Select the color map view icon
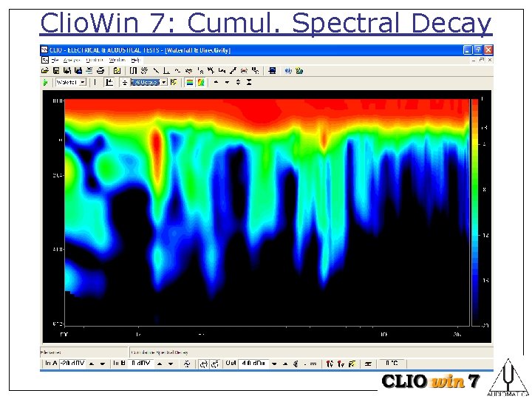Viewport: 532px width, 399px height. pos(201,82)
